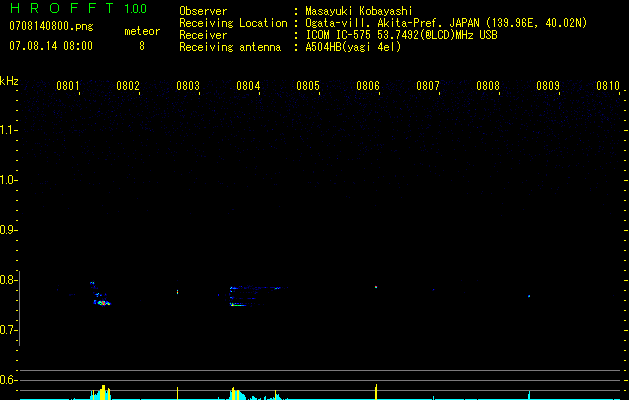Click the 0801 time marker
Viewport: 629px width, 400px height.
click(67, 85)
